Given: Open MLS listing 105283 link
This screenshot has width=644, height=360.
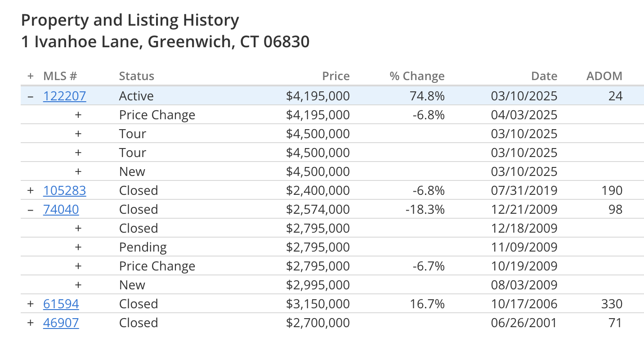Looking at the screenshot, I should (64, 190).
